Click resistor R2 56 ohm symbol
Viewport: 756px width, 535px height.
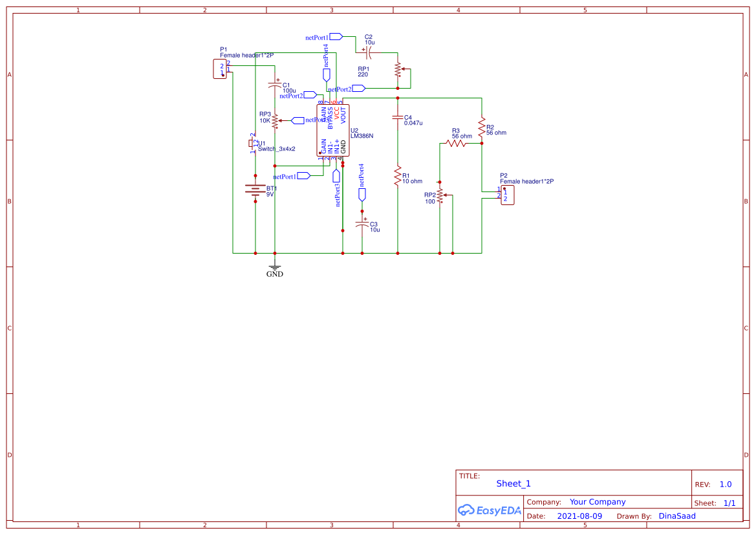482,127
